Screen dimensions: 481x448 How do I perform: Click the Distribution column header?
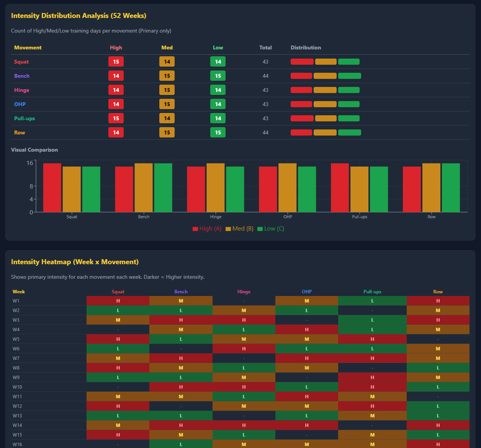click(306, 47)
